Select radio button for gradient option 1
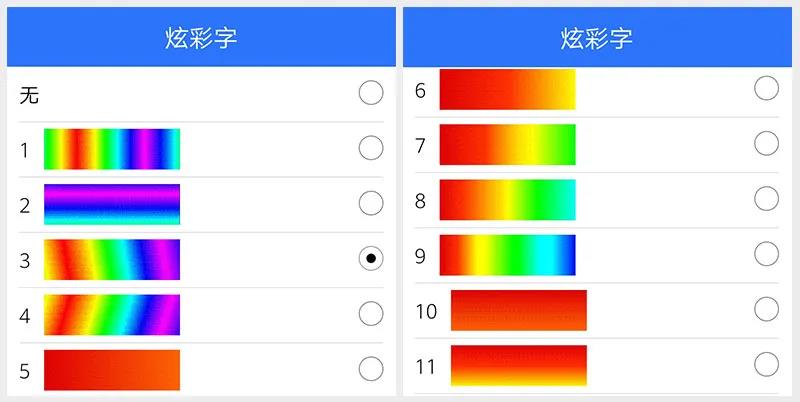 click(x=370, y=149)
